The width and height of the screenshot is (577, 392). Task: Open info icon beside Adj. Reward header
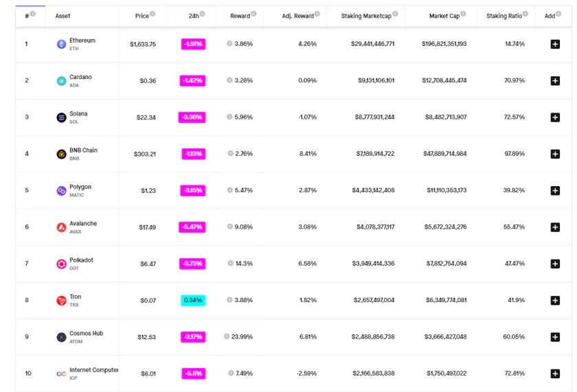pos(317,14)
